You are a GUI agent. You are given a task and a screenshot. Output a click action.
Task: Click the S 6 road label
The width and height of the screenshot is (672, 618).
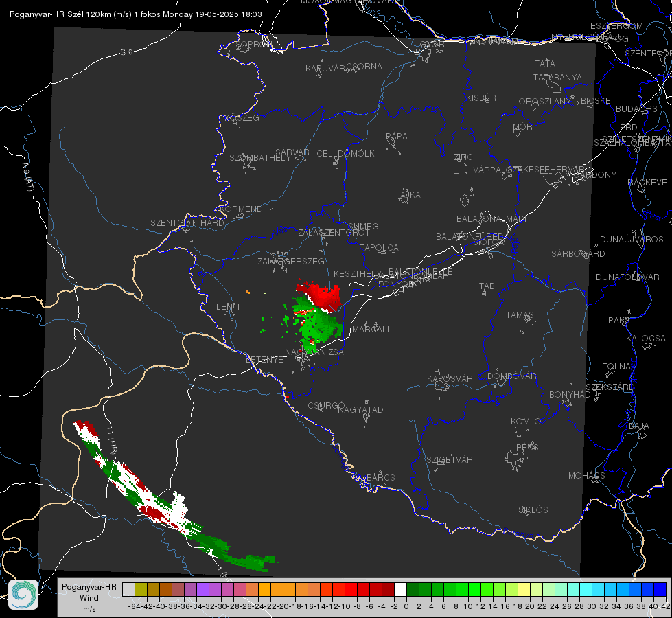[x=126, y=52]
